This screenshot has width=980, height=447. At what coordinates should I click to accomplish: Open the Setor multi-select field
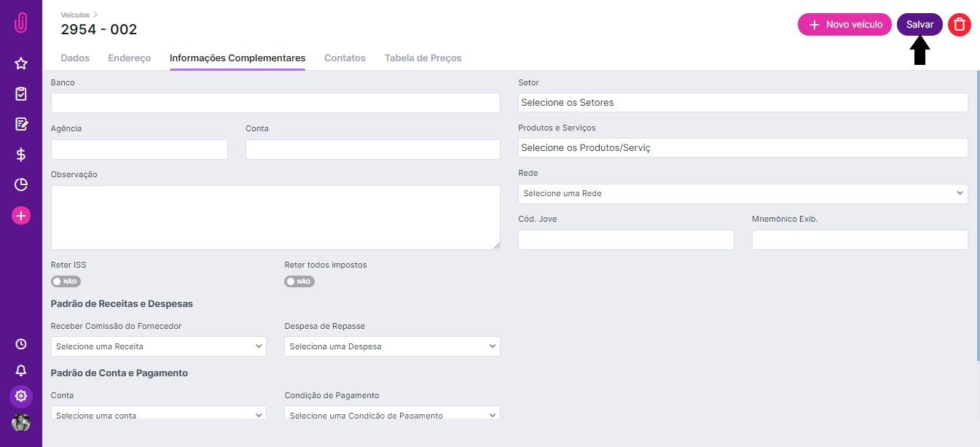click(x=743, y=102)
